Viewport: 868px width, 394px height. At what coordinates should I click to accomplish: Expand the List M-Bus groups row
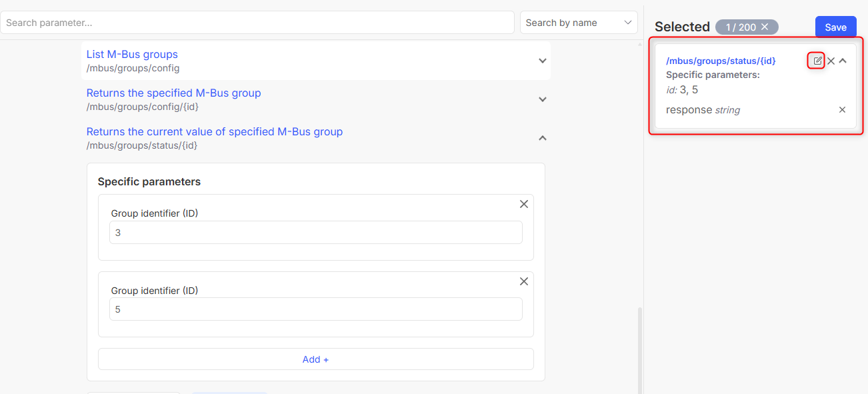(542, 61)
